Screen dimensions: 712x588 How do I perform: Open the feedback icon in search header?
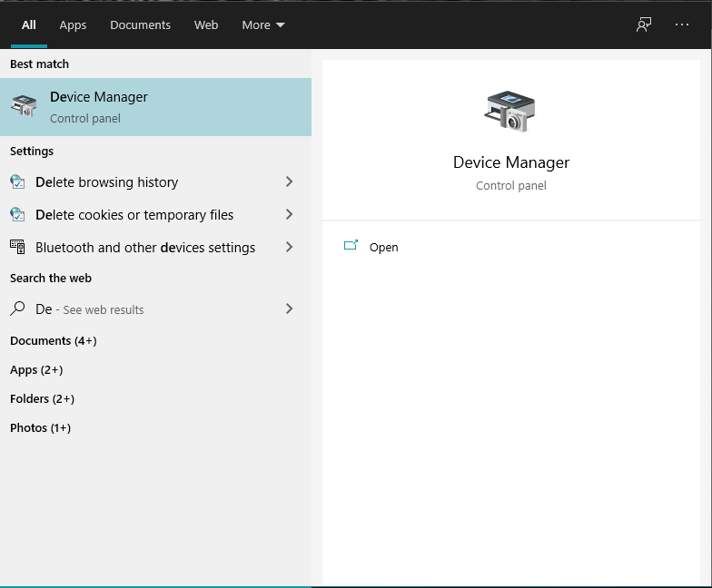point(643,25)
